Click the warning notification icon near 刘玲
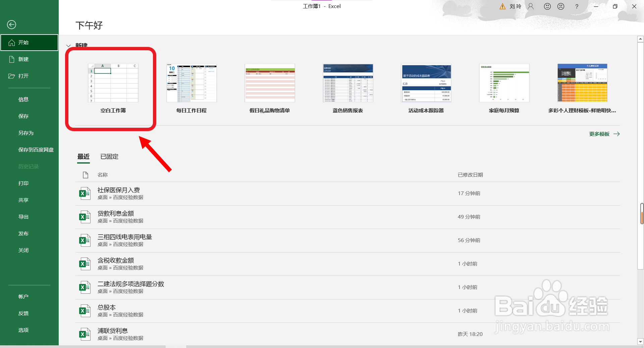Image resolution: width=644 pixels, height=348 pixels. coord(502,6)
